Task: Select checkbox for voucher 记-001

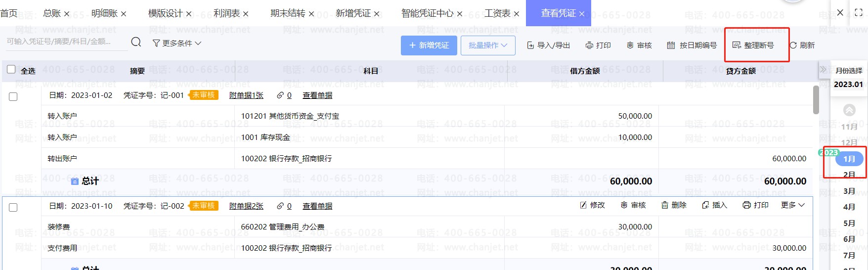Action: 13,96
